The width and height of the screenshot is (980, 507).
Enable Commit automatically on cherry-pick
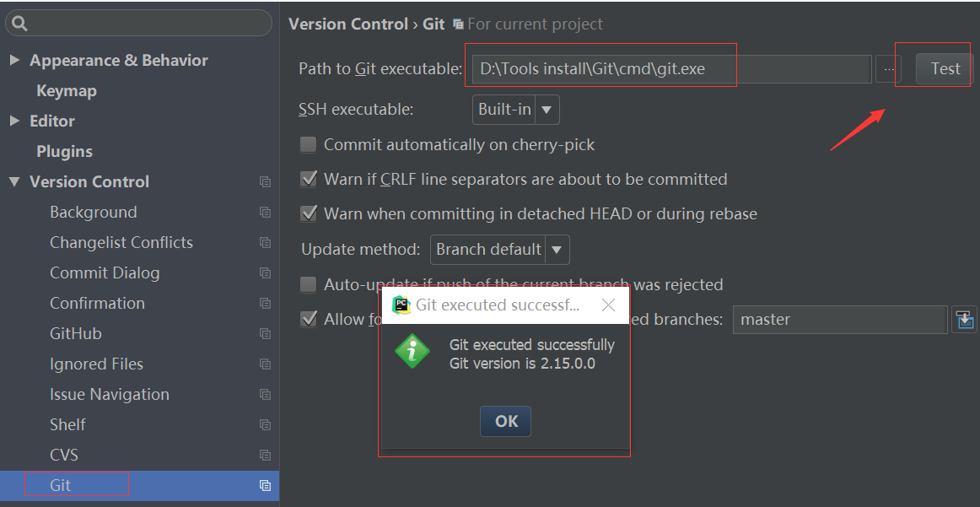(309, 144)
